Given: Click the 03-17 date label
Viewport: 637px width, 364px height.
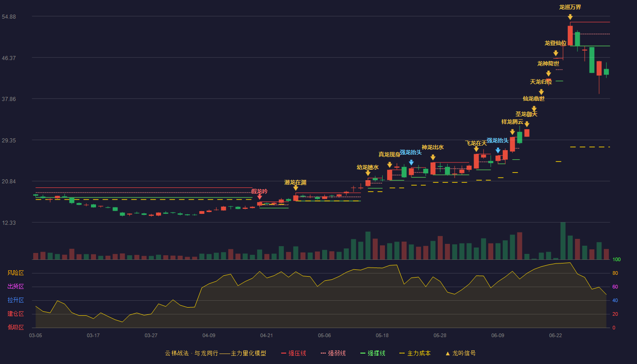Looking at the screenshot, I should [x=93, y=335].
